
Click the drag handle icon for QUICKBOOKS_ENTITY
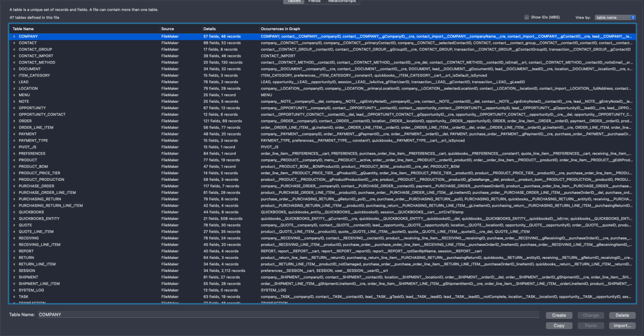click(14, 219)
